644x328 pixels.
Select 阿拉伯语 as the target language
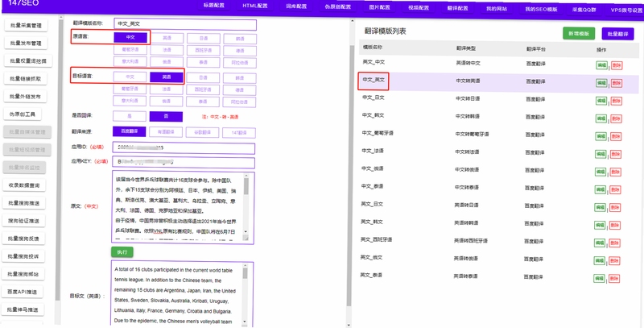click(x=239, y=102)
